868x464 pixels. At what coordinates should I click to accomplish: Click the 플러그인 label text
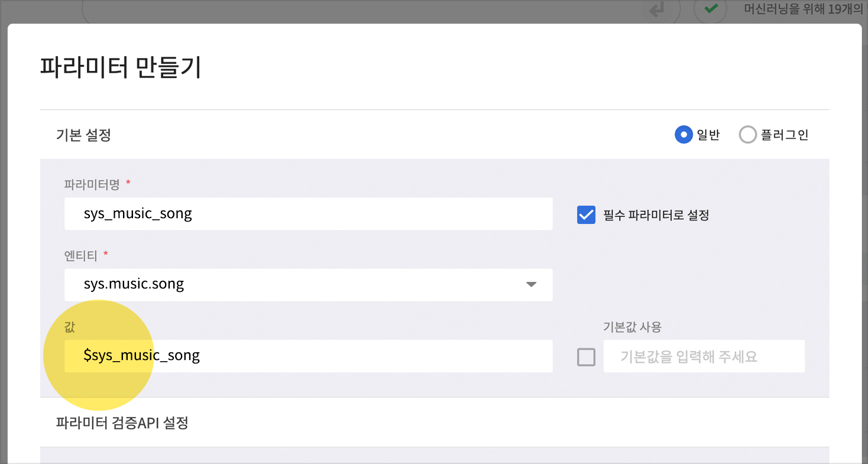(x=785, y=135)
